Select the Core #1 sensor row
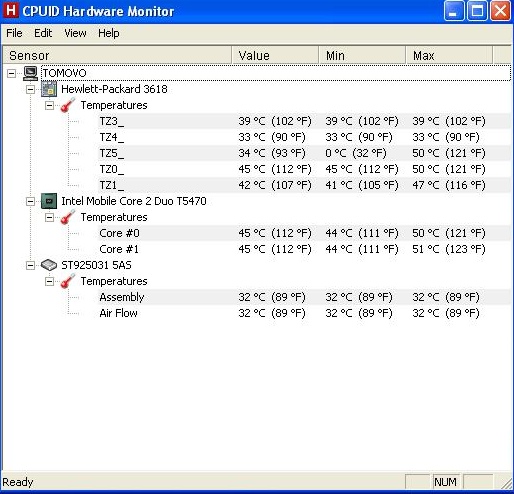 click(x=305, y=249)
